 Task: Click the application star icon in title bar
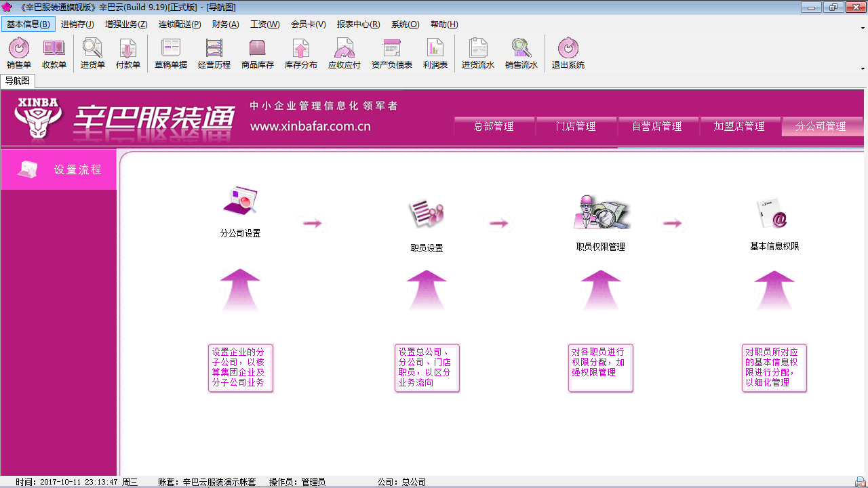click(x=7, y=7)
